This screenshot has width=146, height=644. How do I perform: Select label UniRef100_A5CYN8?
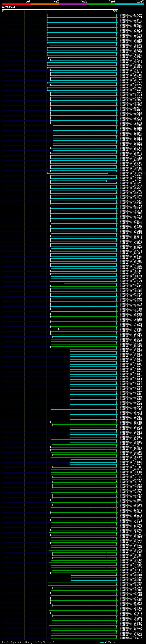pos(131,424)
